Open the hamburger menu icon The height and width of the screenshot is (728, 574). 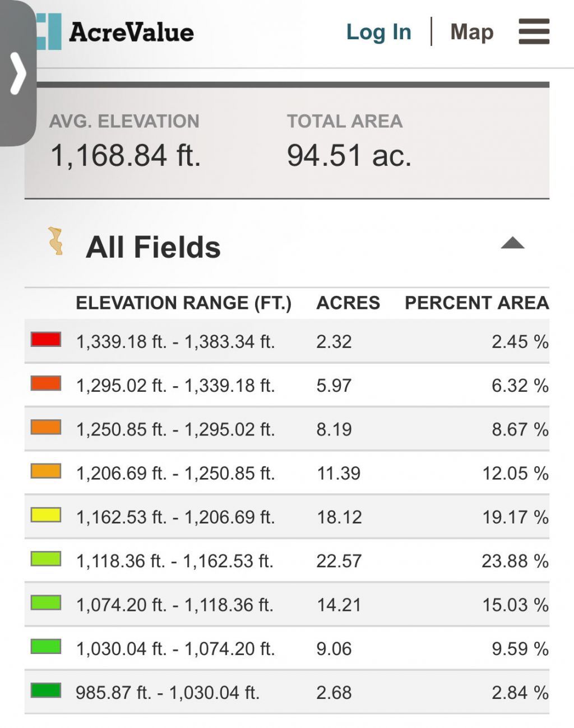click(534, 31)
